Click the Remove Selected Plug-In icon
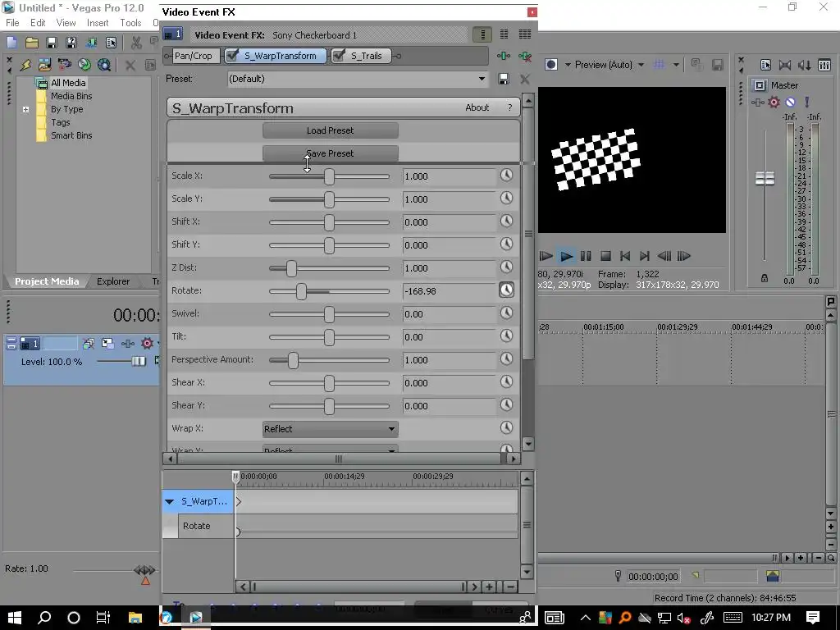840x630 pixels. 525,56
